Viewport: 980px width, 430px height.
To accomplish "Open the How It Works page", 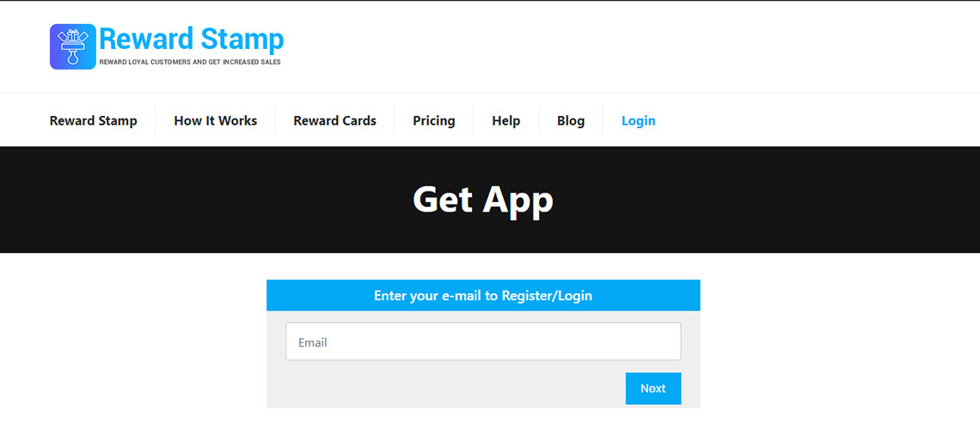I will pos(215,120).
